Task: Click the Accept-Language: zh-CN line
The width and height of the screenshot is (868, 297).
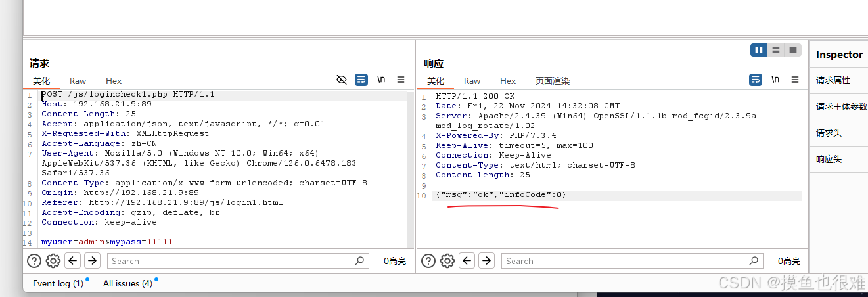Action: (x=99, y=143)
